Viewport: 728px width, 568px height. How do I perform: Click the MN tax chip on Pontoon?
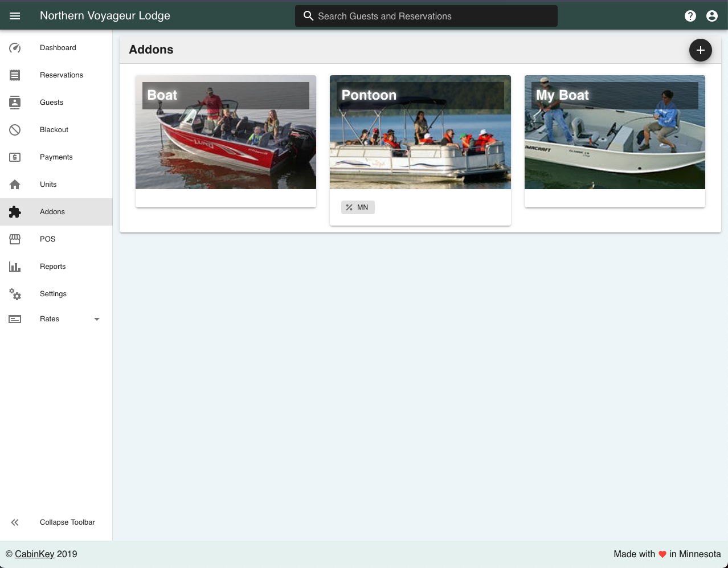pyautogui.click(x=358, y=207)
